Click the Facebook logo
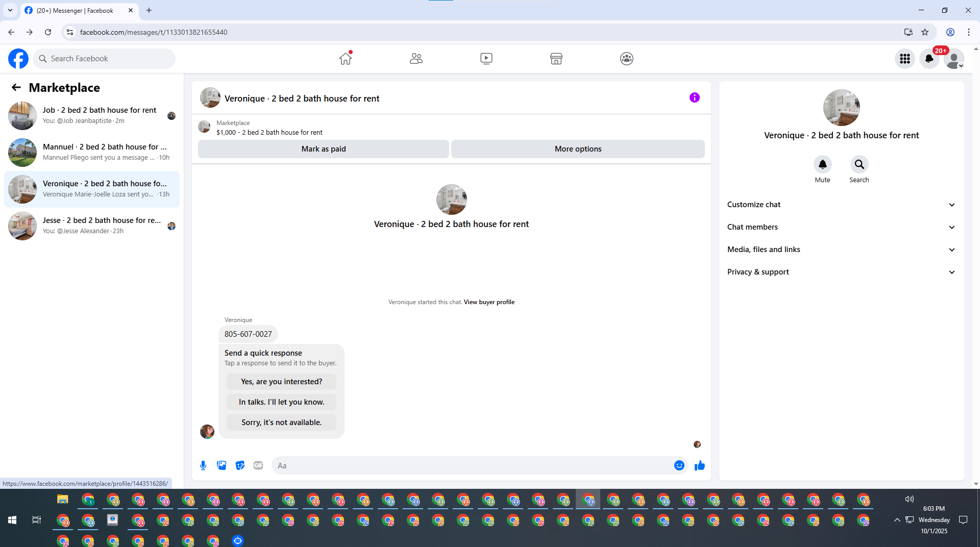This screenshot has height=547, width=980. pyautogui.click(x=18, y=59)
